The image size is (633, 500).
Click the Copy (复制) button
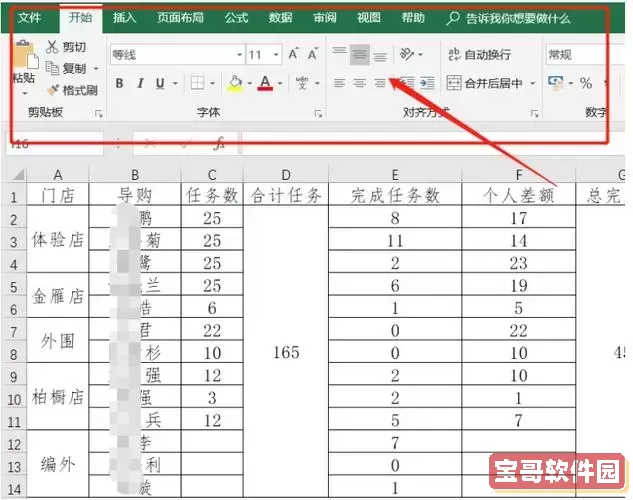click(x=66, y=68)
